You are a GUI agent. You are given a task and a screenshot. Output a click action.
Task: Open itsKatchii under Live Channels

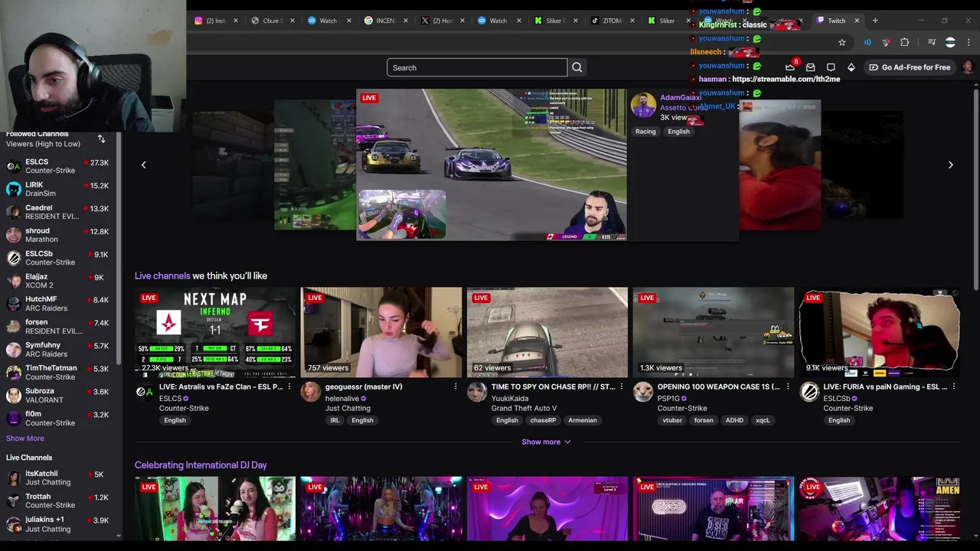pyautogui.click(x=58, y=478)
